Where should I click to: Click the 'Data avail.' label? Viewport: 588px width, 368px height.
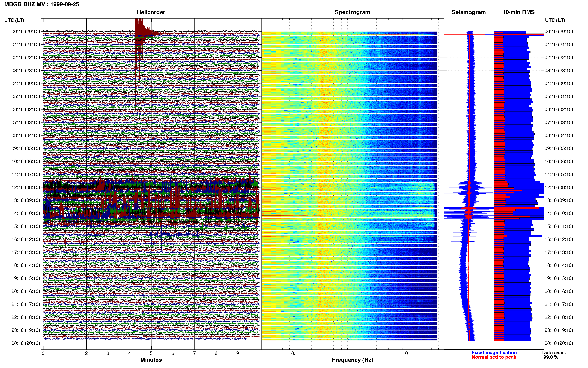tap(554, 352)
